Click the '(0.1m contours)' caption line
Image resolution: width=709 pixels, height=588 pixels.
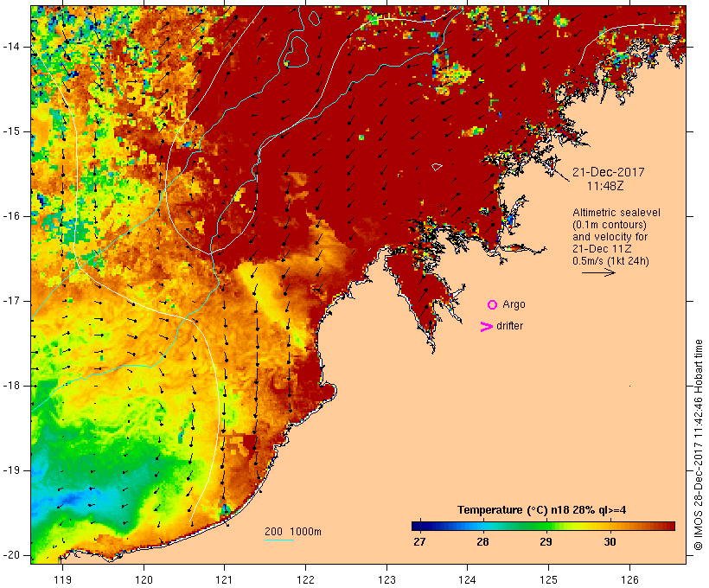click(609, 225)
